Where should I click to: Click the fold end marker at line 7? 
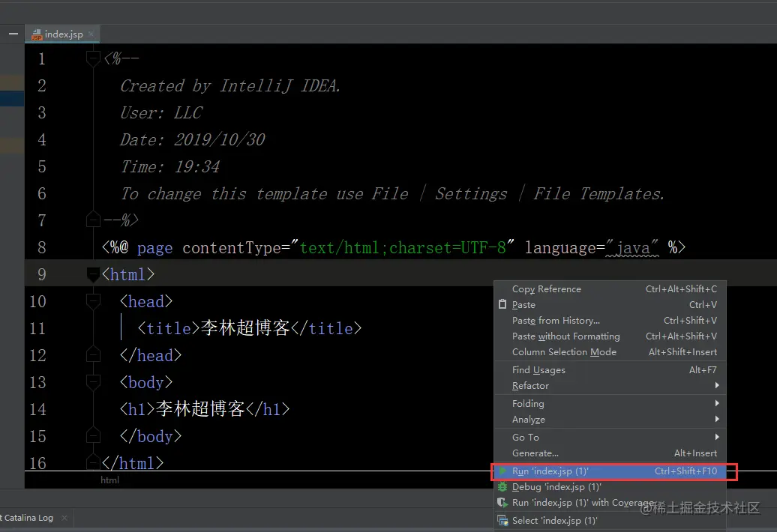point(93,220)
